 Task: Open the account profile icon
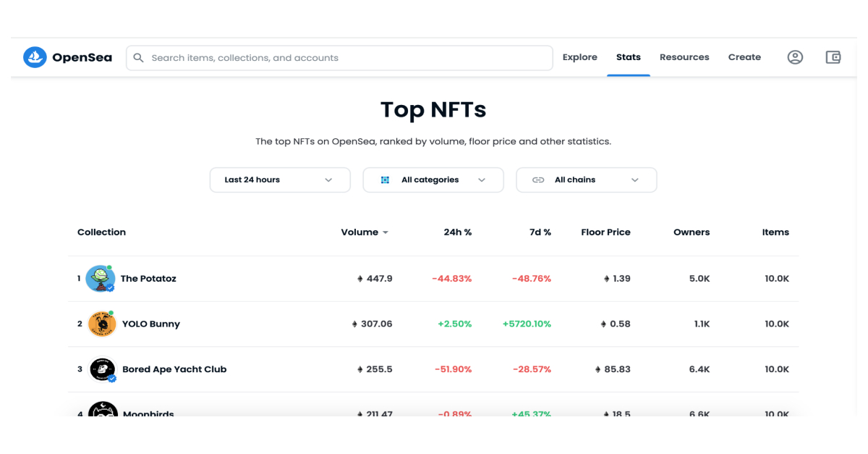tap(795, 57)
